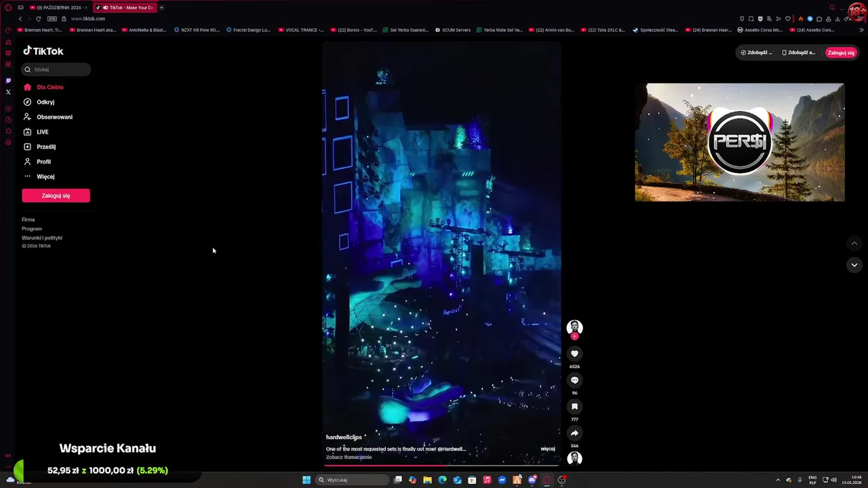Open the sound disc at video bottom
This screenshot has height=488, width=868.
point(574,458)
